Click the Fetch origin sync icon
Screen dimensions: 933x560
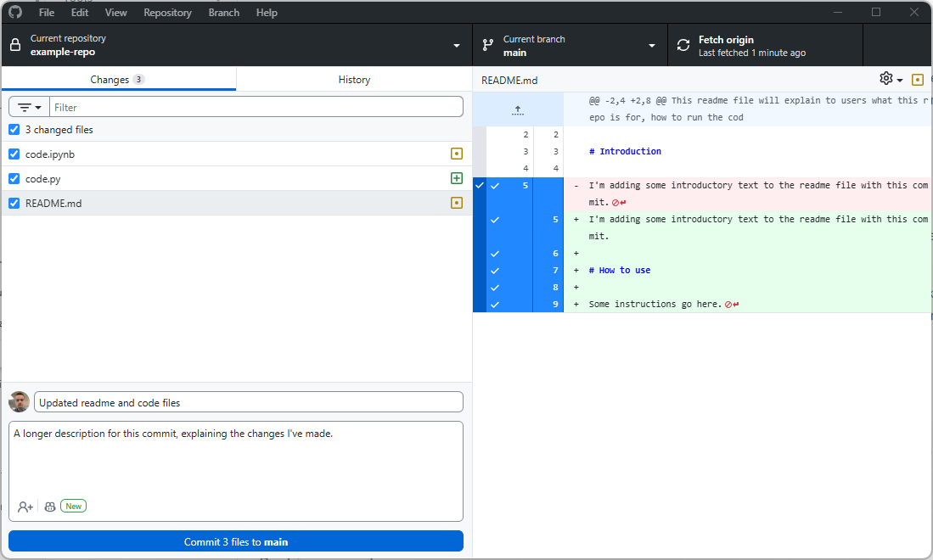point(683,46)
